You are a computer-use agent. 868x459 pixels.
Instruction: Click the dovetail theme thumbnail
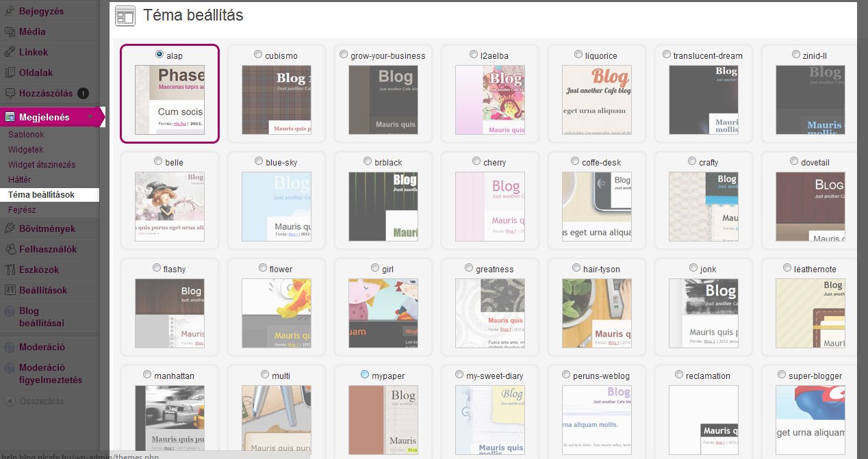810,207
